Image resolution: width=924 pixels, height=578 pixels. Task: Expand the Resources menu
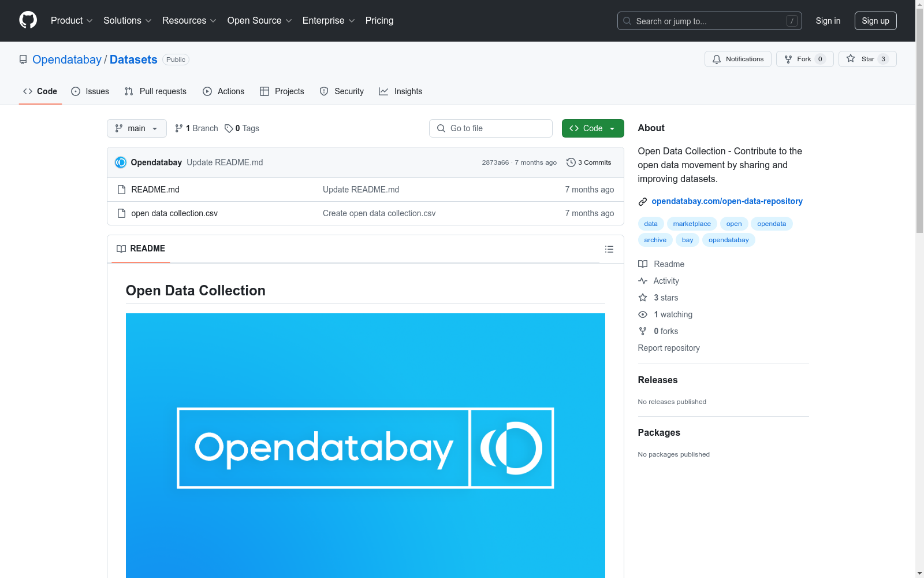tap(189, 21)
